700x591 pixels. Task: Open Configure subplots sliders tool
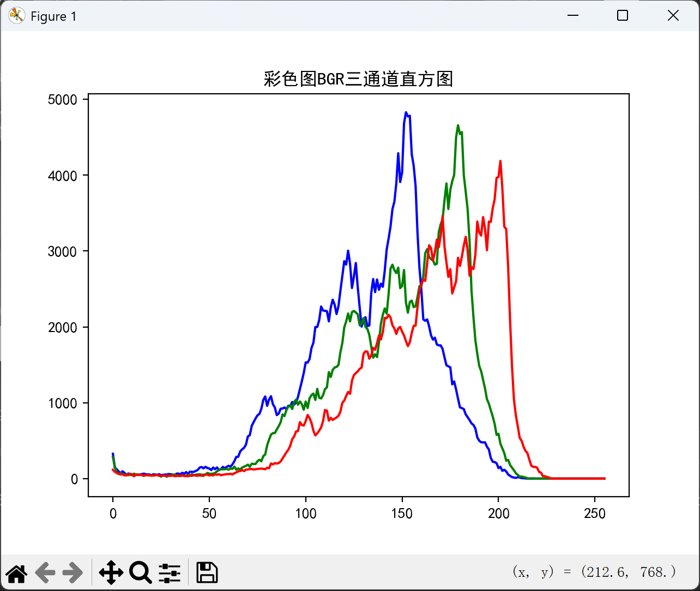click(x=170, y=572)
